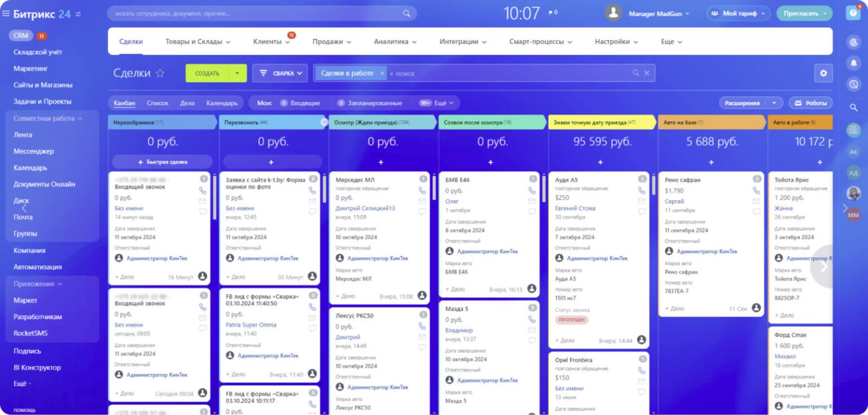Viewport: 868px width, 415px height.
Task: Click the Перезвонить stage color header
Action: 272,122
